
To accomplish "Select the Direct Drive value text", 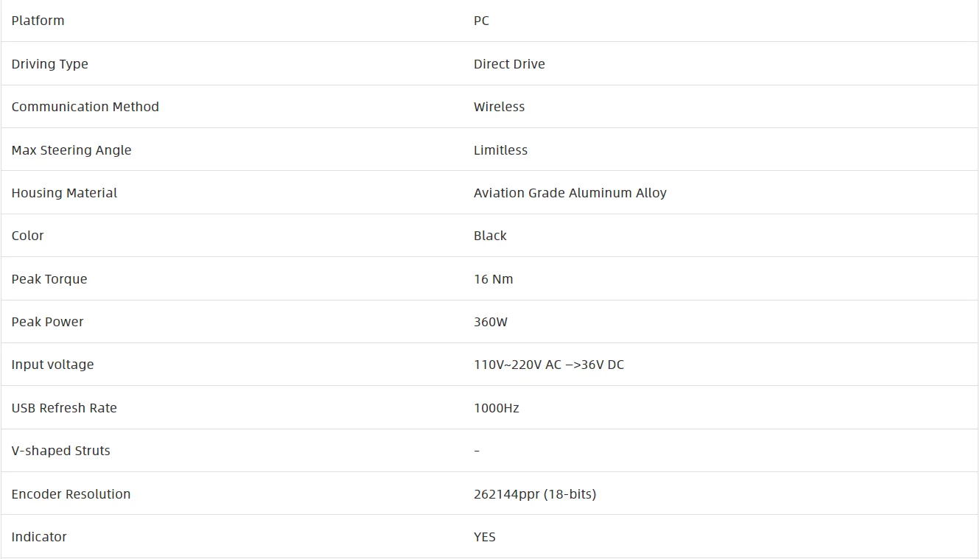I will click(509, 64).
